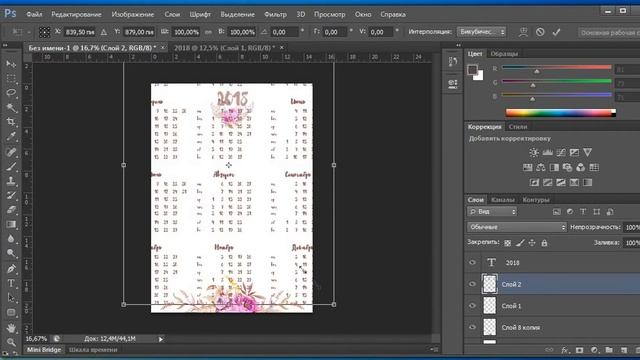Screen dimensions: 640x360
Task: Select the Pen tool
Action: [11, 269]
